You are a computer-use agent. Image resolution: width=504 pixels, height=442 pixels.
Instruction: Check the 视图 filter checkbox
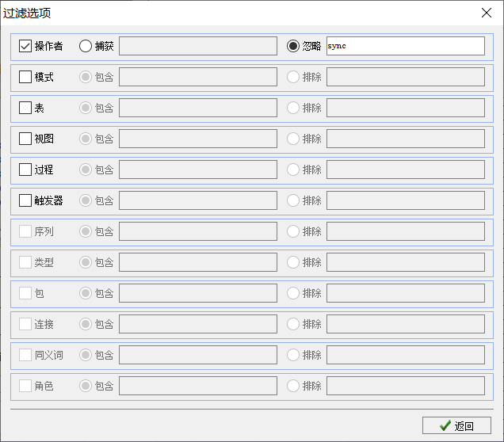point(25,139)
